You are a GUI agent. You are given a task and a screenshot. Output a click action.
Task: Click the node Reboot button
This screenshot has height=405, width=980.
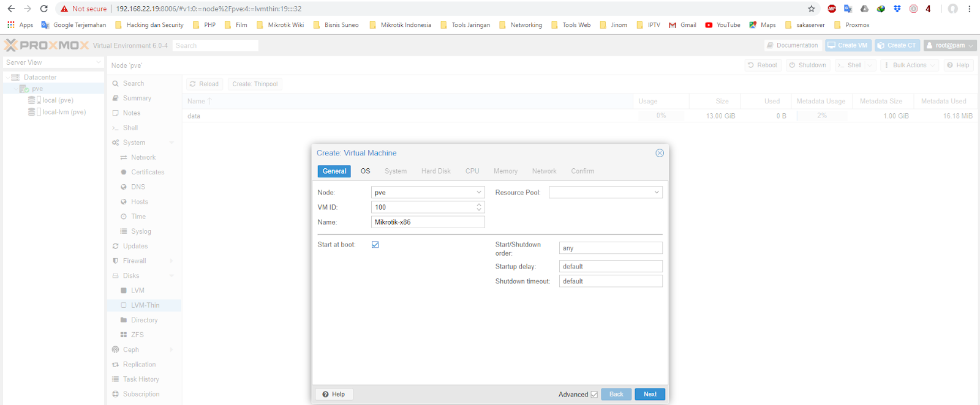point(763,65)
